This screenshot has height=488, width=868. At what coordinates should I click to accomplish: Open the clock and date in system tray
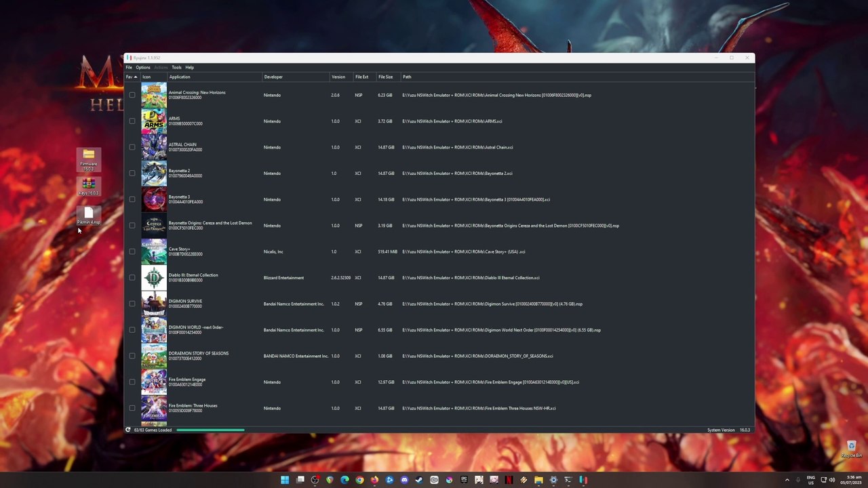point(851,480)
